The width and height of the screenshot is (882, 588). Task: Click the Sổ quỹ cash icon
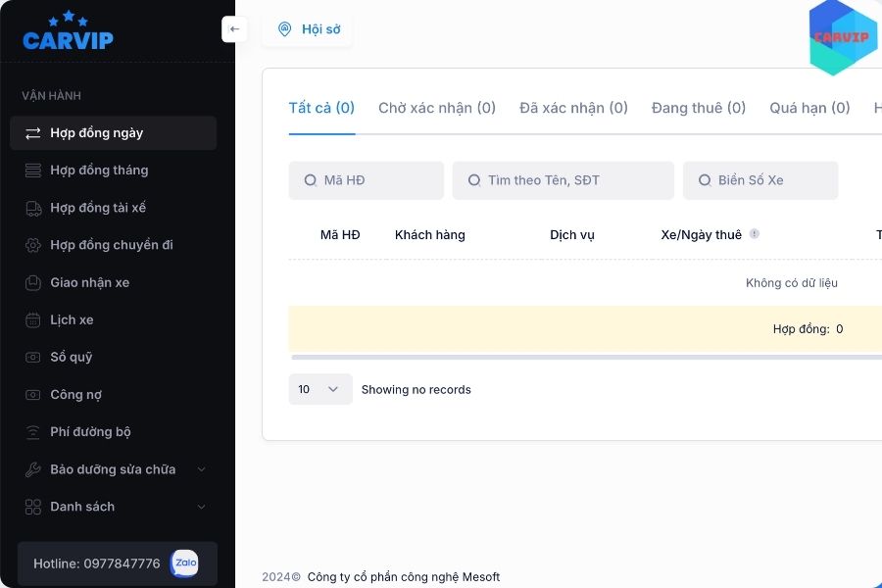[33, 358]
